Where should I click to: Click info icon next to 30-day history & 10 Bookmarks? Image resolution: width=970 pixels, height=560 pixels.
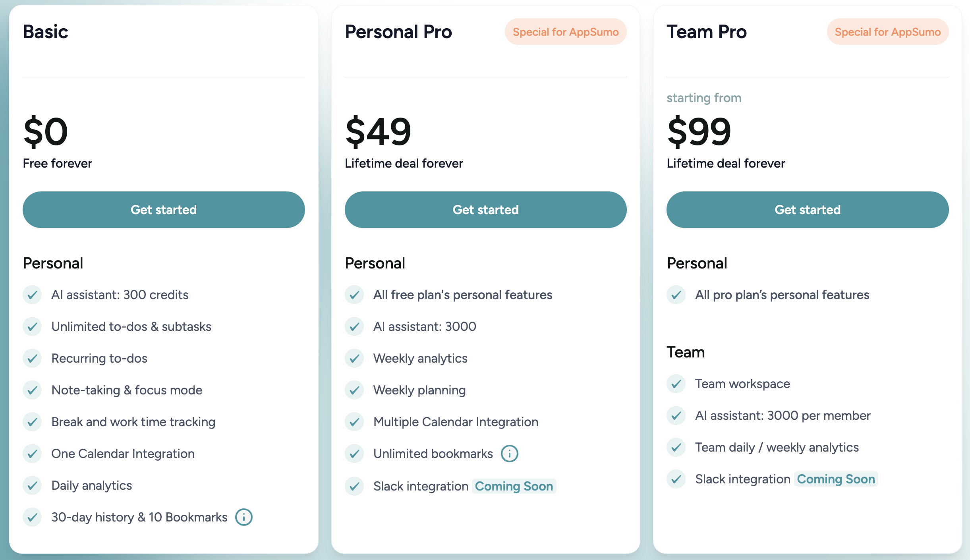pyautogui.click(x=244, y=517)
